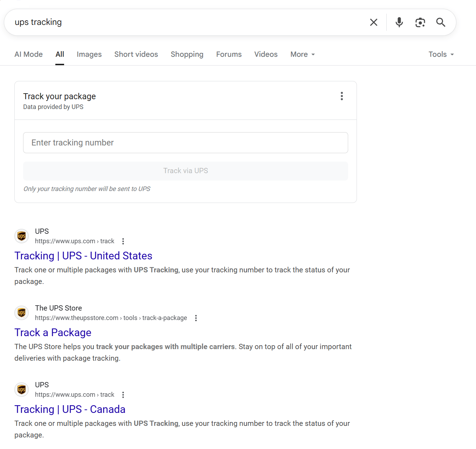Click 'Data provided by UPS' text

click(53, 107)
